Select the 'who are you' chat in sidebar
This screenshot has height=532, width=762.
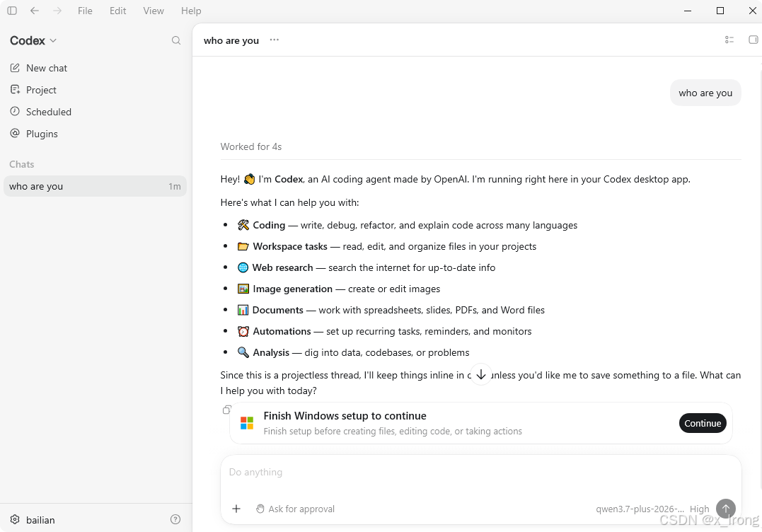click(x=96, y=186)
